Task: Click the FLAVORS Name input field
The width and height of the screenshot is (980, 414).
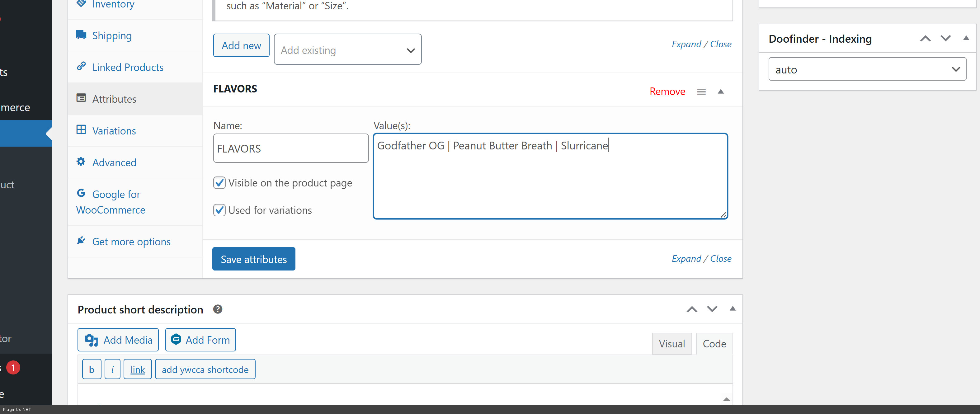Action: (291, 148)
